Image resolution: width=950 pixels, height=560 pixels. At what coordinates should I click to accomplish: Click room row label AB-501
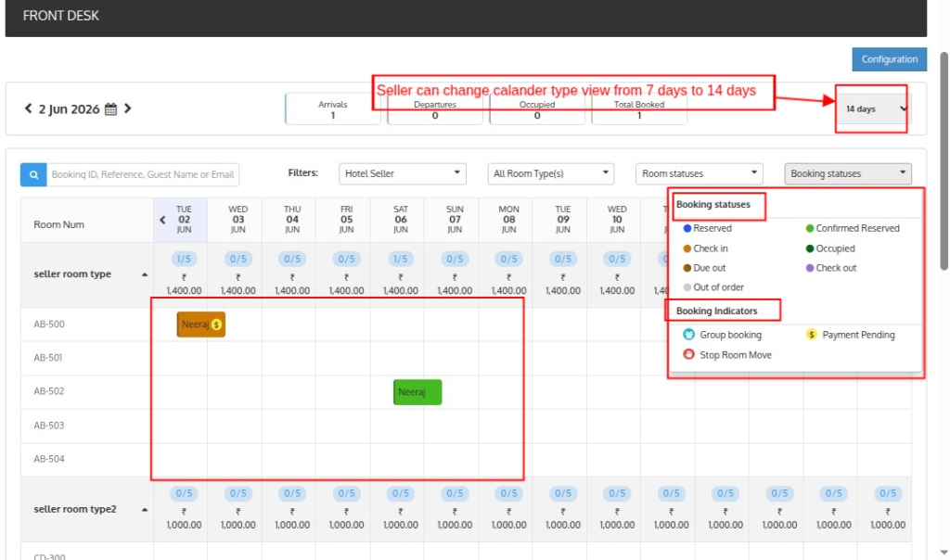[48, 358]
